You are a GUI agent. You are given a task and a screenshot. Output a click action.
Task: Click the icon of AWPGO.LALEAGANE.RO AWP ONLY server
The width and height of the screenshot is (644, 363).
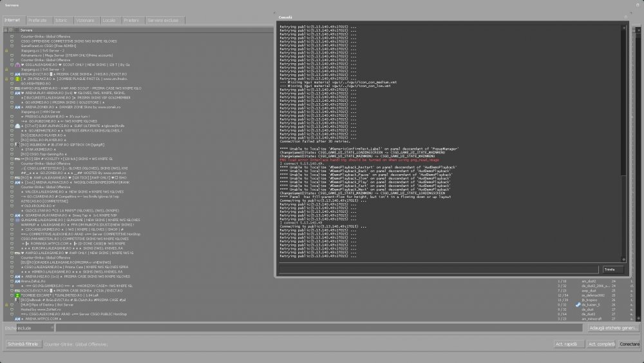17,253
